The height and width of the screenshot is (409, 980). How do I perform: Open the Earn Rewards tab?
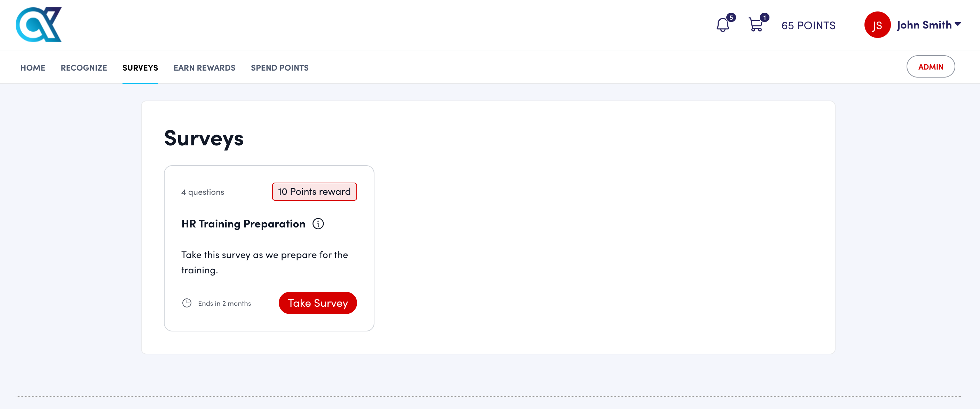pyautogui.click(x=204, y=68)
